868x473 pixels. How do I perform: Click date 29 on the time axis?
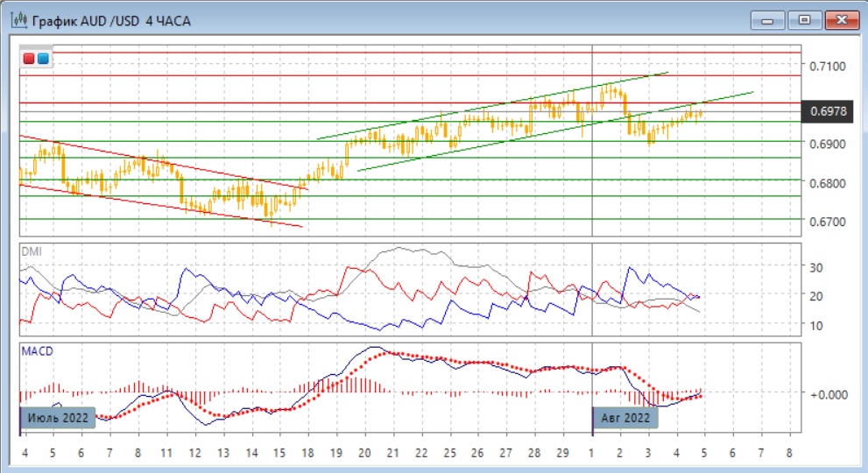click(563, 453)
